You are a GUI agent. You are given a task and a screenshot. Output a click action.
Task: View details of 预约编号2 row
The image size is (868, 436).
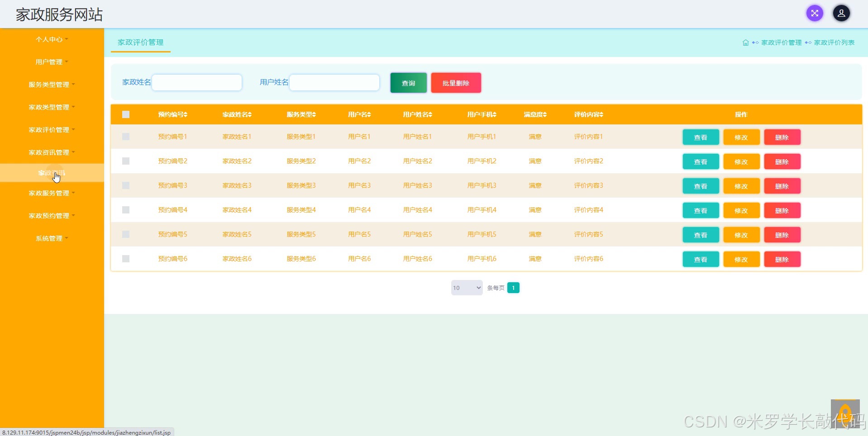pos(701,161)
